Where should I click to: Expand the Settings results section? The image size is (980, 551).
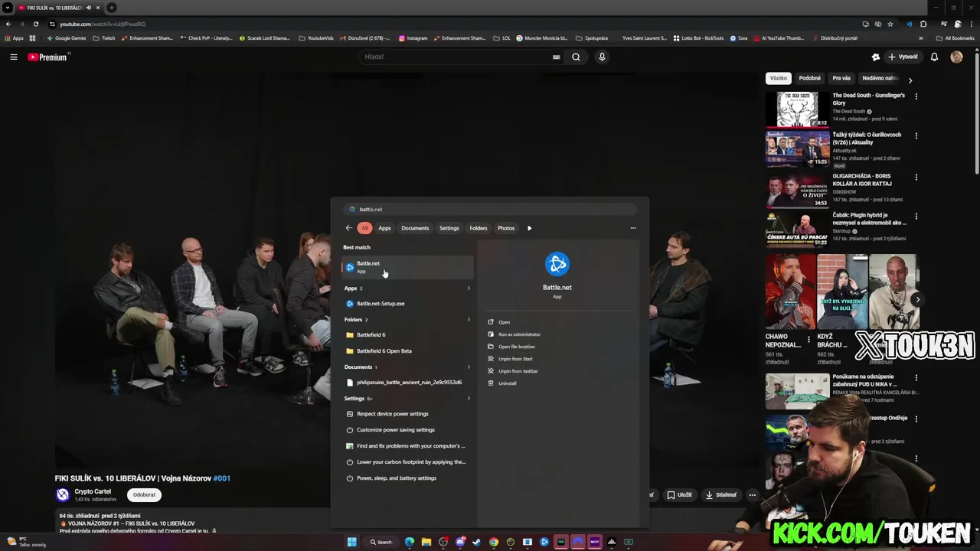469,399
